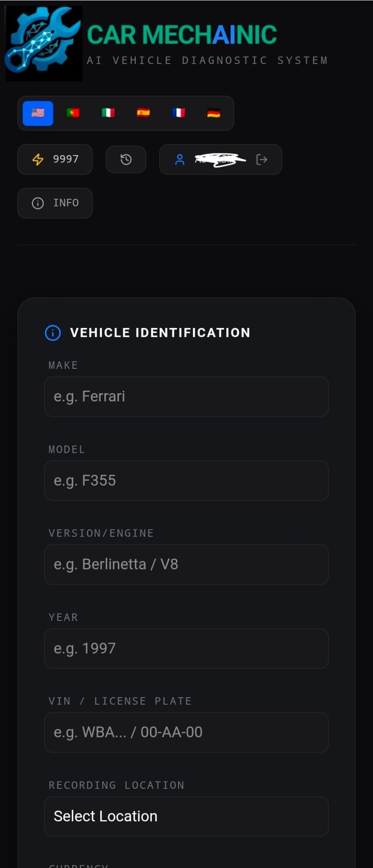Enable the Italian language flag

pos(108,113)
